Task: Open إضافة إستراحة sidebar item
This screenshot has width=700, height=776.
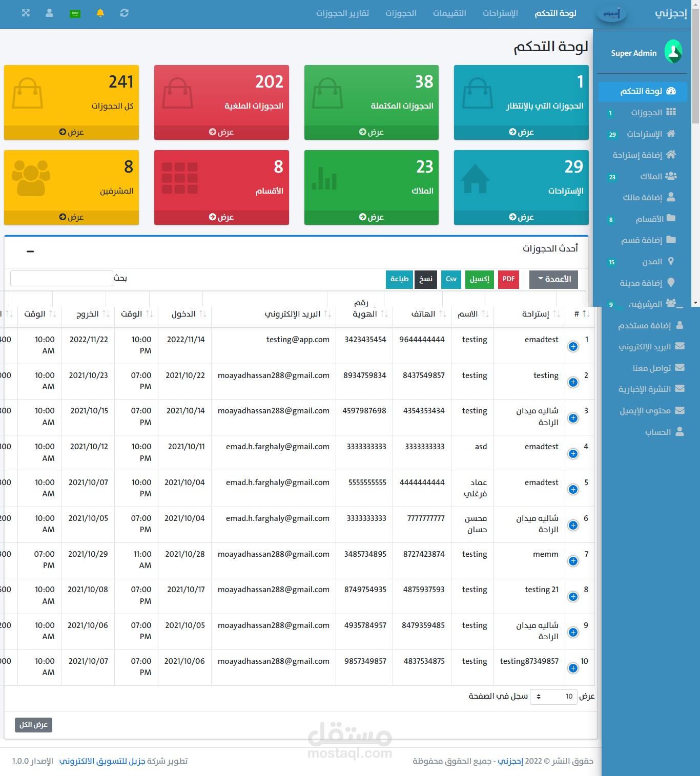Action: (643, 155)
